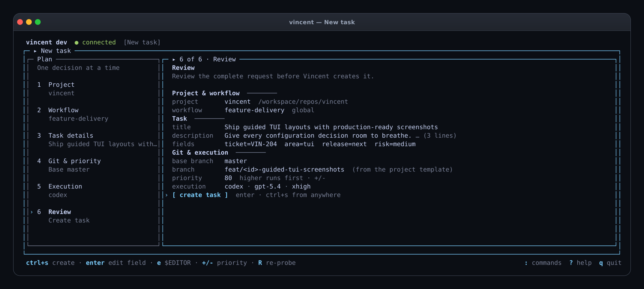Select step 6 Review in Plan
Screen dimensions: 644x289
click(x=54, y=212)
